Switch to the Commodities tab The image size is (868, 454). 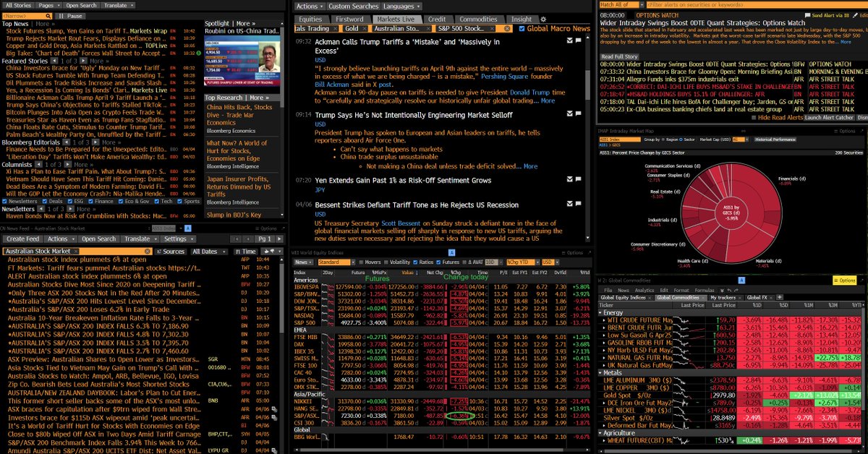pyautogui.click(x=478, y=20)
